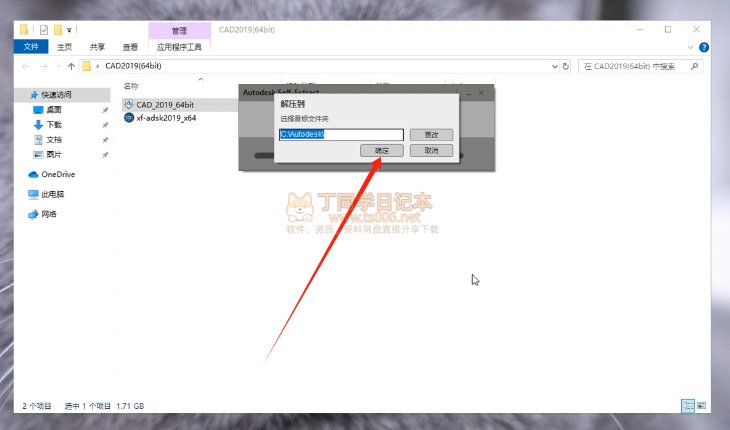This screenshot has height=430, width=730.
Task: Select the xf-adsk2019_x64 file
Action: click(x=166, y=118)
